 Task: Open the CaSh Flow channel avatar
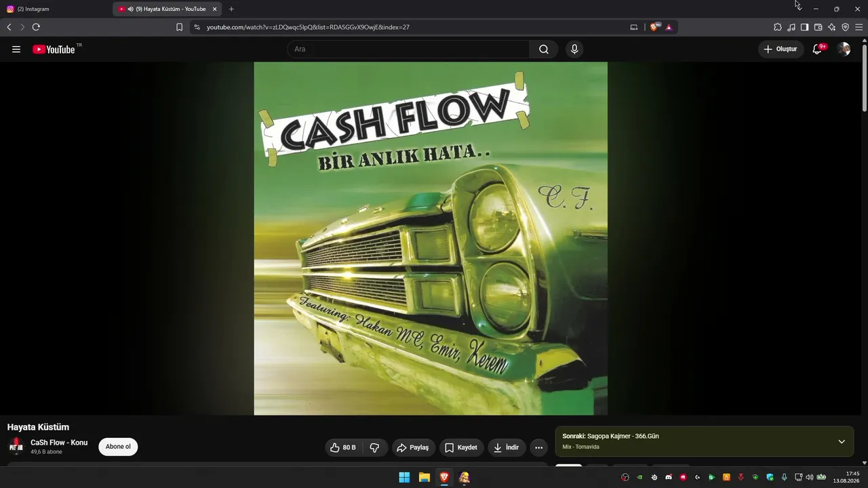16,447
